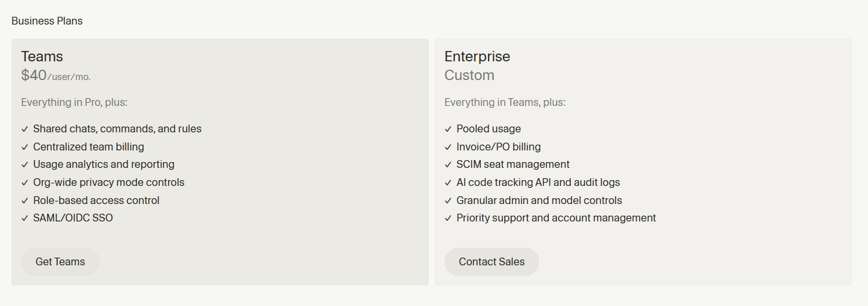Click the Custom pricing label
868x306 pixels.
tap(469, 76)
